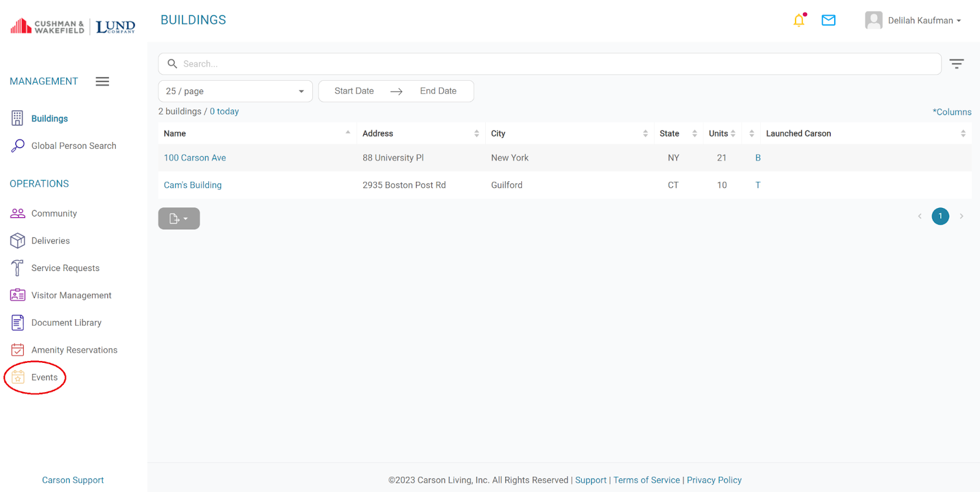Open the Events section

pos(44,378)
